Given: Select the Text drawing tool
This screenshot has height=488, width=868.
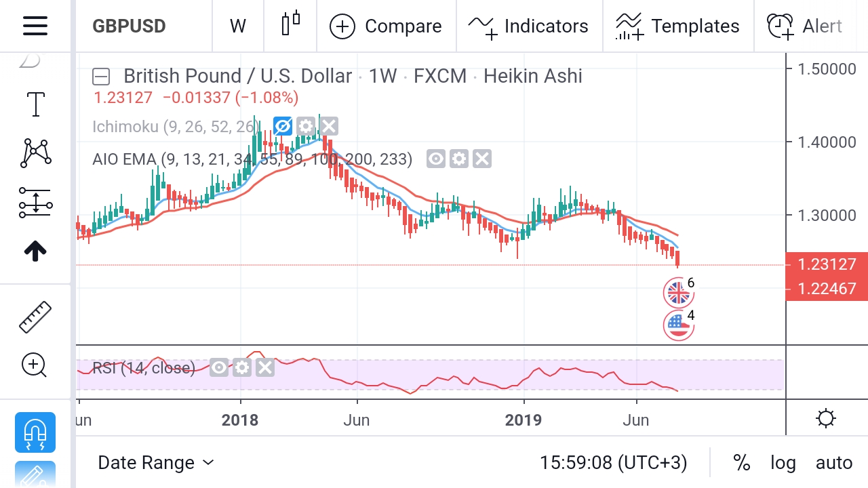Looking at the screenshot, I should point(35,105).
